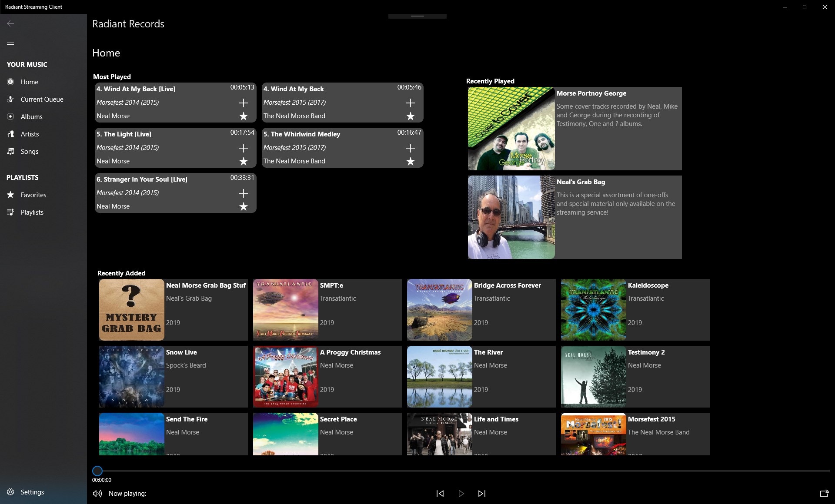Skip to the previous track
Image resolution: width=835 pixels, height=504 pixels.
pos(440,494)
